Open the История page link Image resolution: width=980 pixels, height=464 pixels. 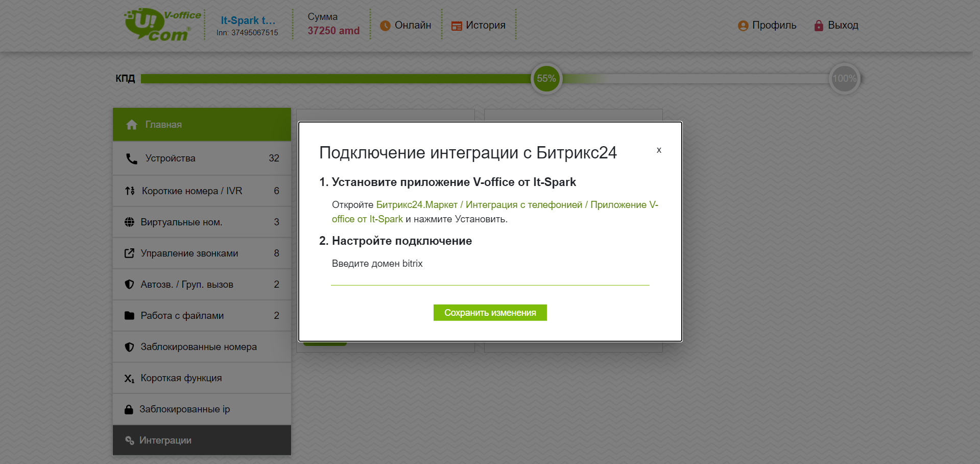point(479,25)
